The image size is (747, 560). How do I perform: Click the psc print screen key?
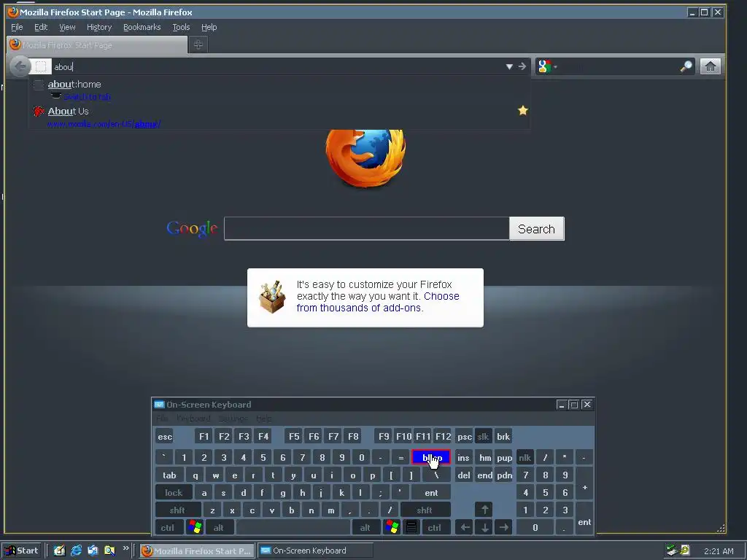point(465,437)
